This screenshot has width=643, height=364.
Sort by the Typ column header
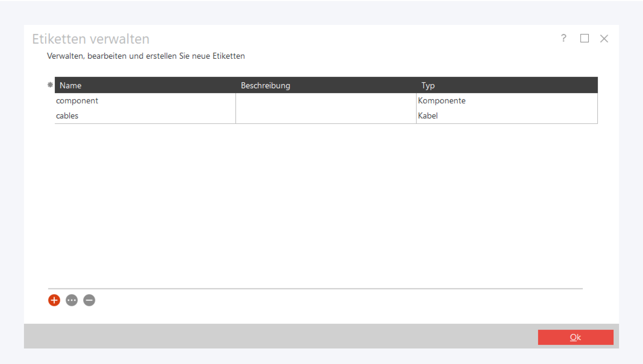pyautogui.click(x=428, y=85)
